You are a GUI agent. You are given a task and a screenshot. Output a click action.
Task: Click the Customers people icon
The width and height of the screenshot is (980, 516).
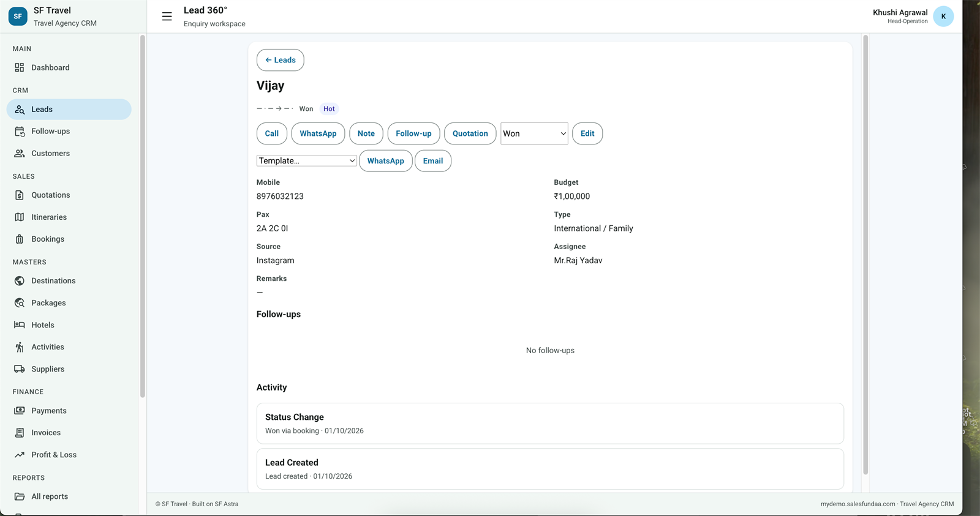click(20, 154)
